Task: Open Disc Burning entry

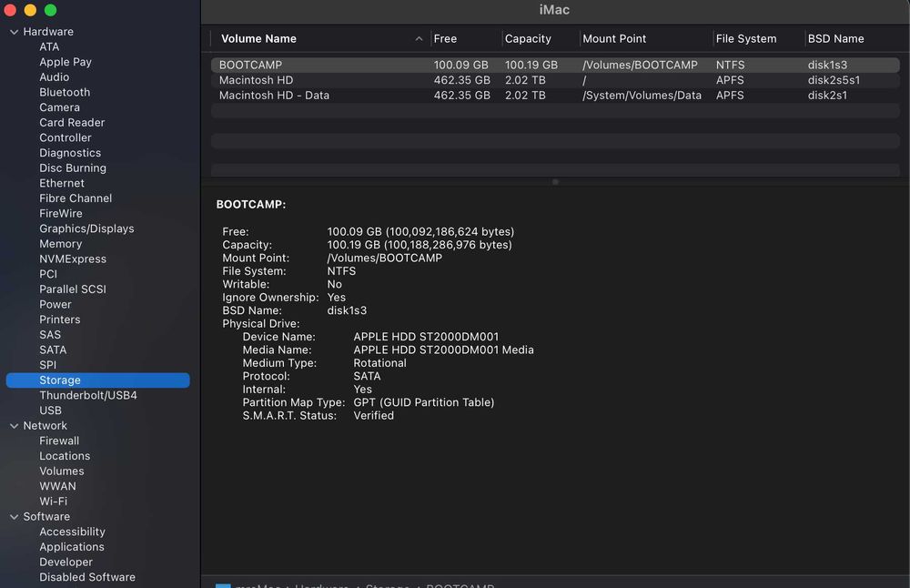Action: pos(73,167)
